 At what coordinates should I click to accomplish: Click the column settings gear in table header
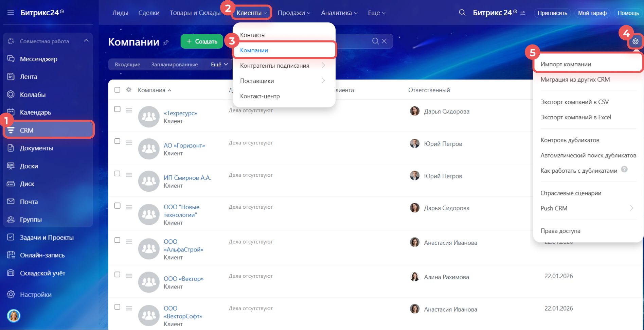[x=128, y=90]
